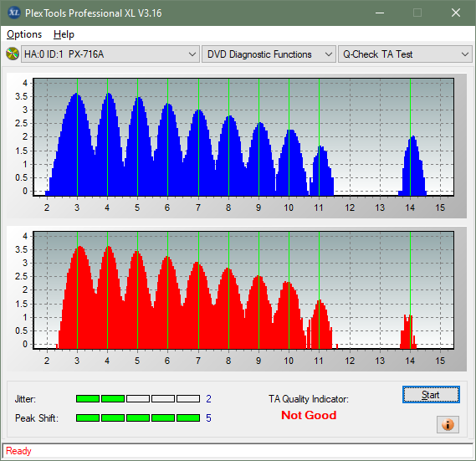Click the first green Jitter bar segment

(88, 399)
